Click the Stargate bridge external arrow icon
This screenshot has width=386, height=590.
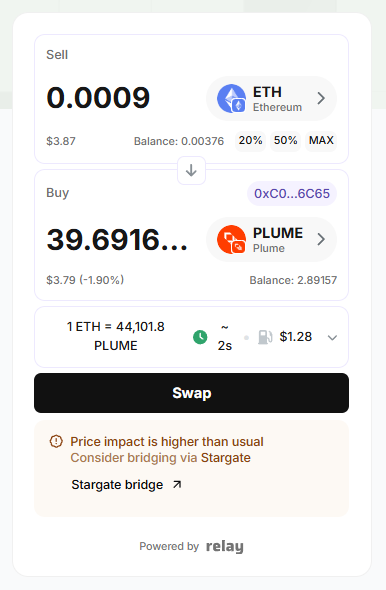click(x=177, y=485)
